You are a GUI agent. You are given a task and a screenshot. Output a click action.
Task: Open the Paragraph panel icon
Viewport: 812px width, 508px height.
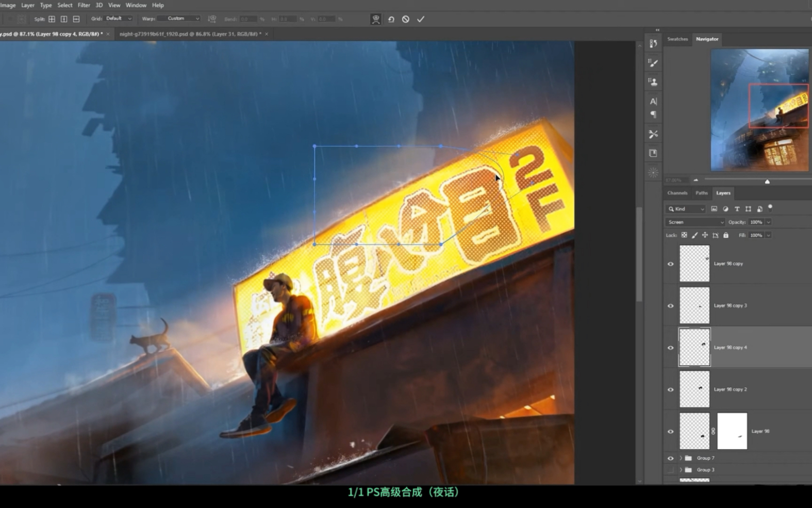point(653,114)
